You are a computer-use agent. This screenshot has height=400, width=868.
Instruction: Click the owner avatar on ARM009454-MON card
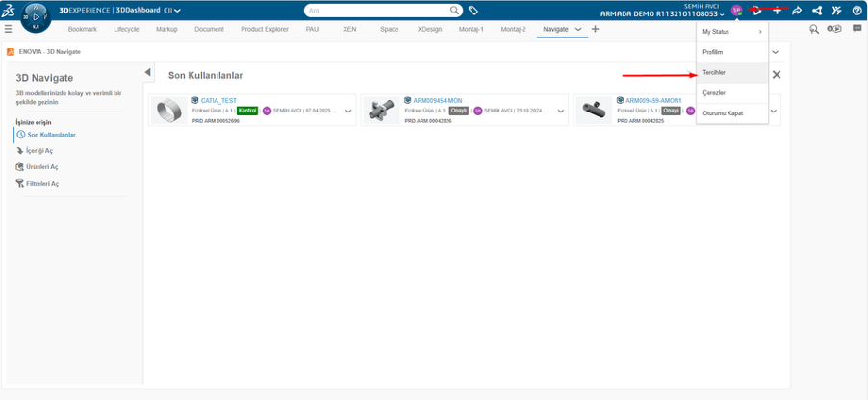click(477, 111)
